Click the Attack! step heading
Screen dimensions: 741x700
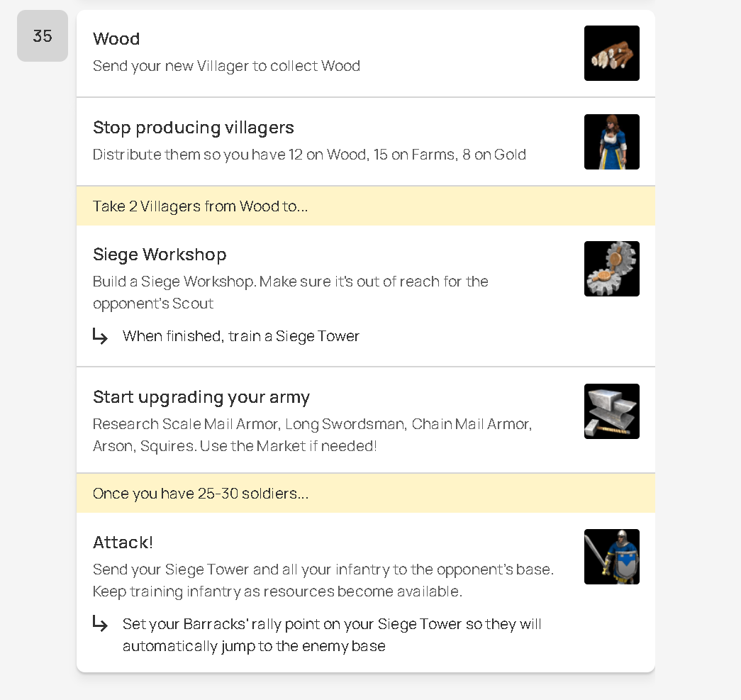(x=123, y=543)
